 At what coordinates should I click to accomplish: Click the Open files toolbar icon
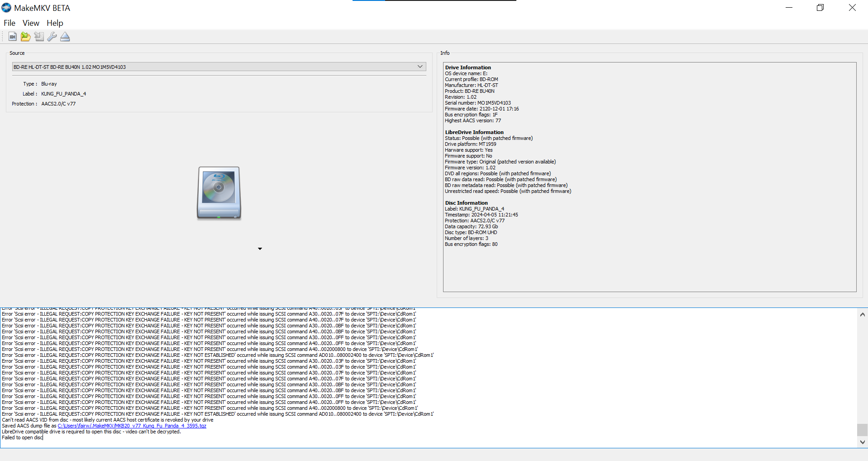(13, 37)
